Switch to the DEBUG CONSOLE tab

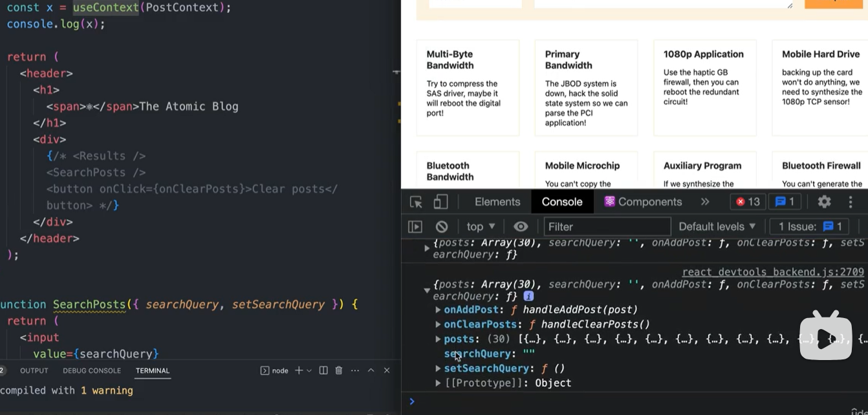92,370
